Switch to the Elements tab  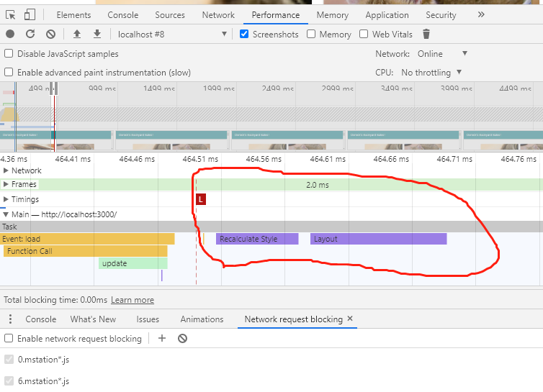coord(73,15)
